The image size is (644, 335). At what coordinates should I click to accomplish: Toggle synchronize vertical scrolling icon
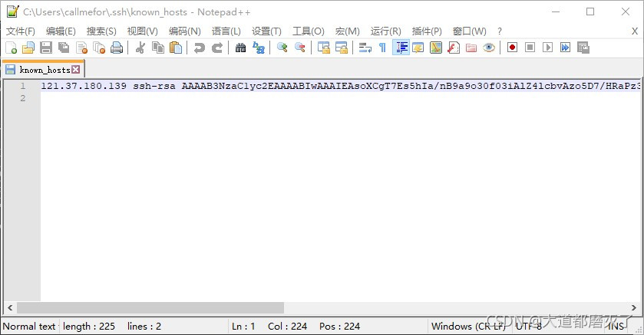[x=324, y=48]
